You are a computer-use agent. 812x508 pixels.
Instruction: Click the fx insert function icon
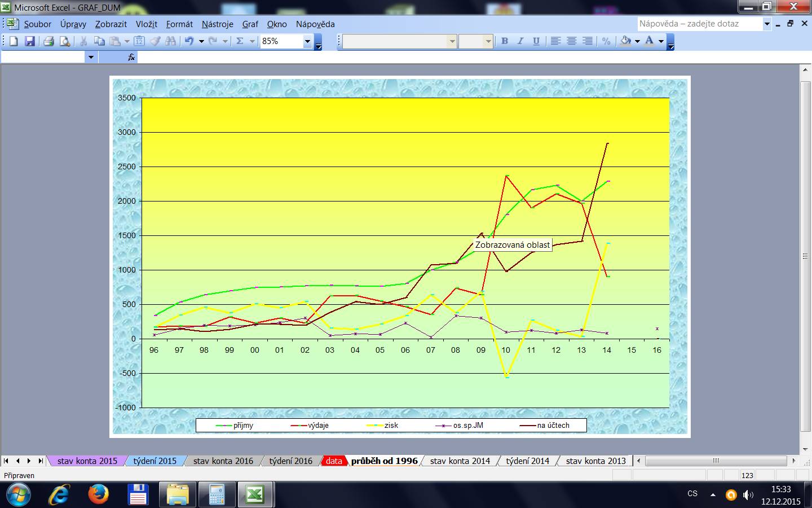(x=131, y=57)
